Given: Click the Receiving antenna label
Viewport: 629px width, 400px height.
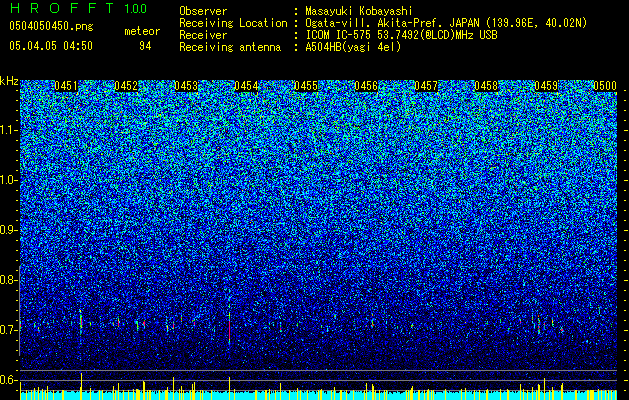Looking at the screenshot, I should pyautogui.click(x=230, y=47).
